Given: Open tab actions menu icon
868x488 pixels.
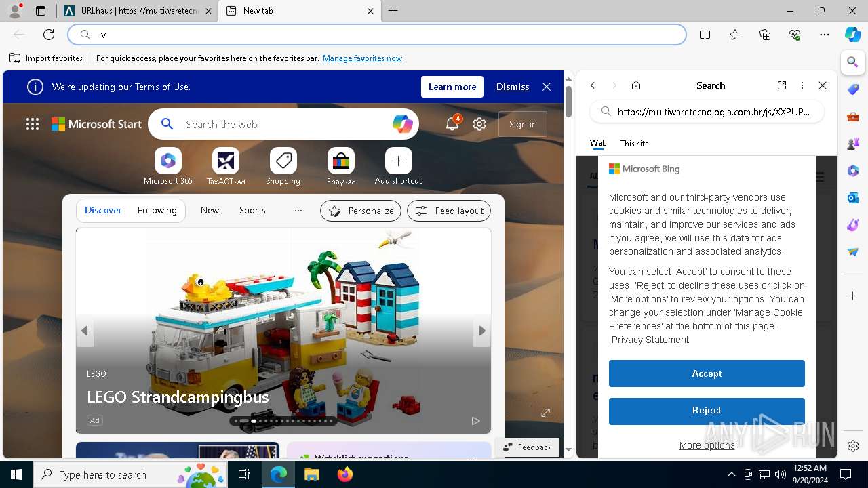Looking at the screenshot, I should point(41,11).
